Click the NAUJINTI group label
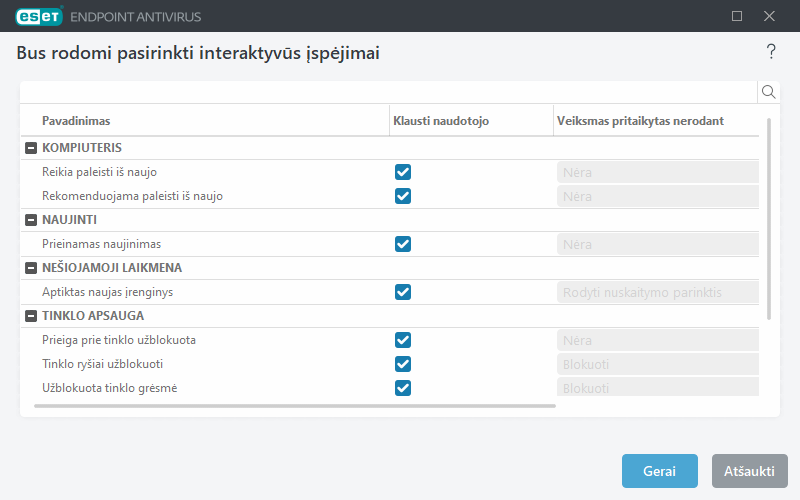This screenshot has width=800, height=500. click(x=69, y=220)
